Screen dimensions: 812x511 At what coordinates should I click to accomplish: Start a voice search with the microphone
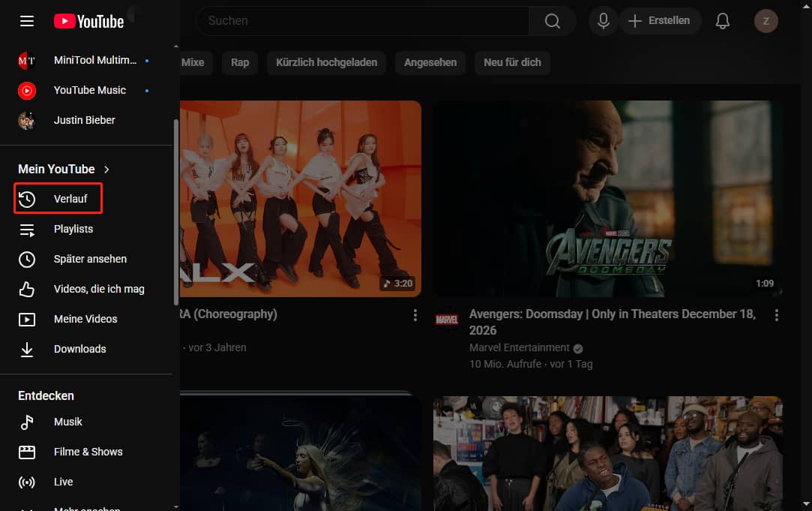pos(603,21)
